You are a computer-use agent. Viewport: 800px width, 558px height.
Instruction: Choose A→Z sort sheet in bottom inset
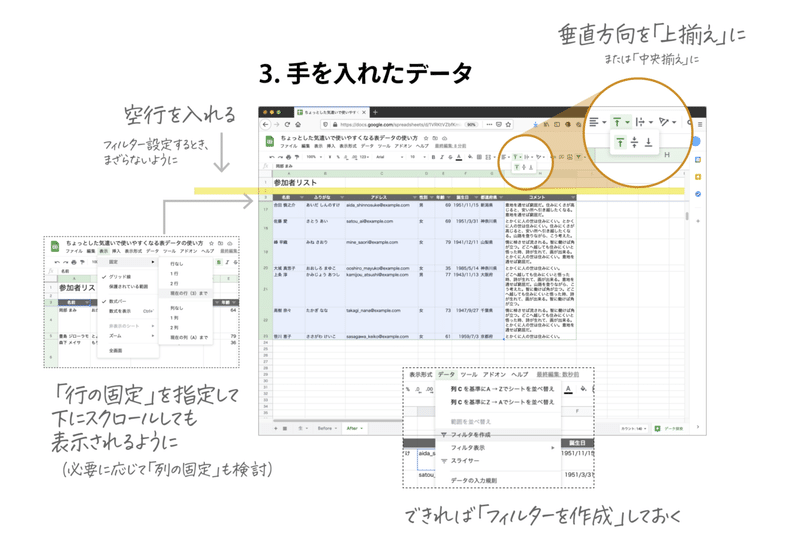pyautogui.click(x=498, y=389)
